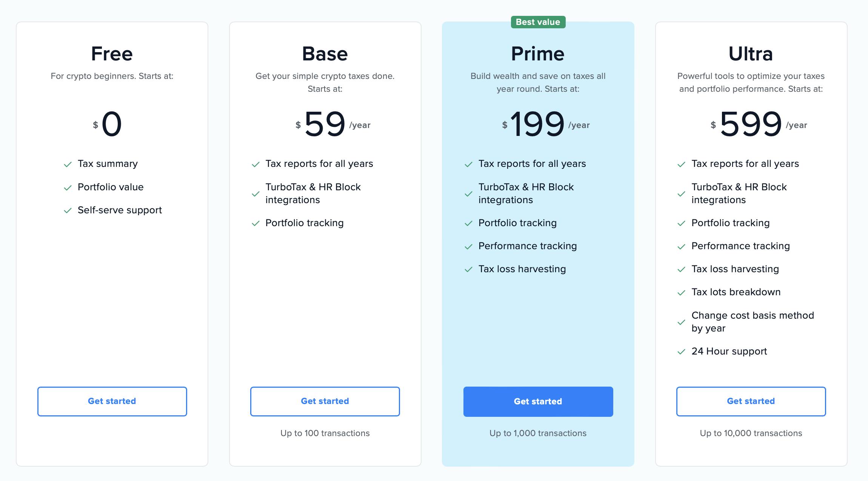
Task: Click checkmark beside Tax summary
Action: coord(68,164)
